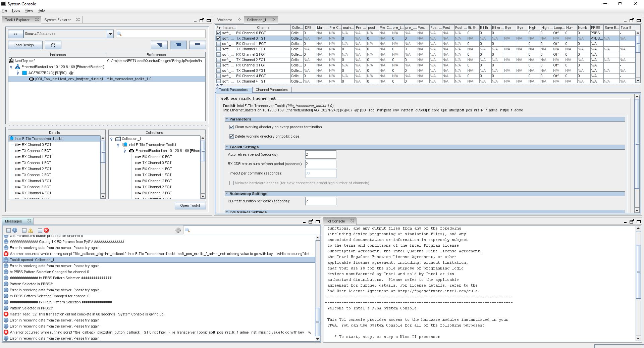Close the System Explorer tab
Screen dimensions: 644x348
pos(78,19)
